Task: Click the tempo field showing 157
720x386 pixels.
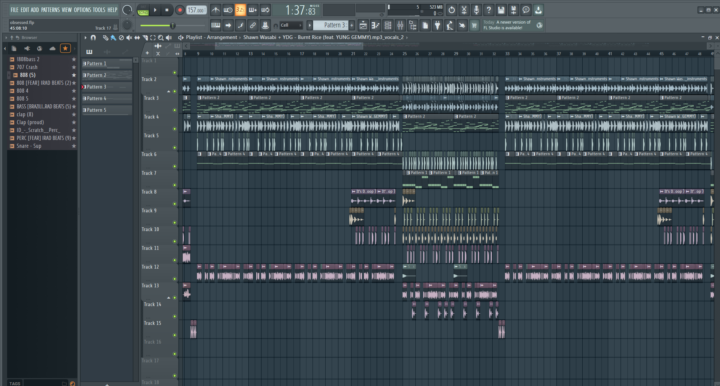Action: [196, 10]
